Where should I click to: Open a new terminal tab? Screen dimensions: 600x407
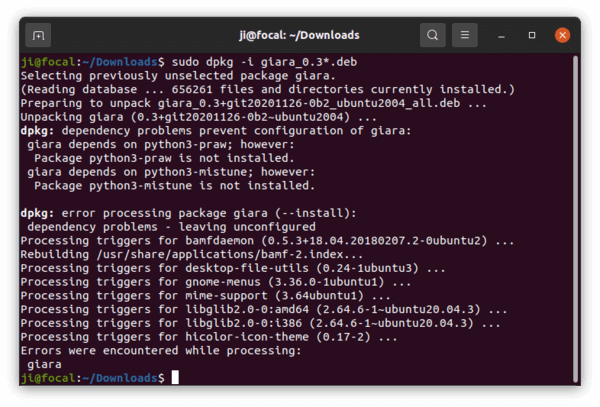coord(38,35)
